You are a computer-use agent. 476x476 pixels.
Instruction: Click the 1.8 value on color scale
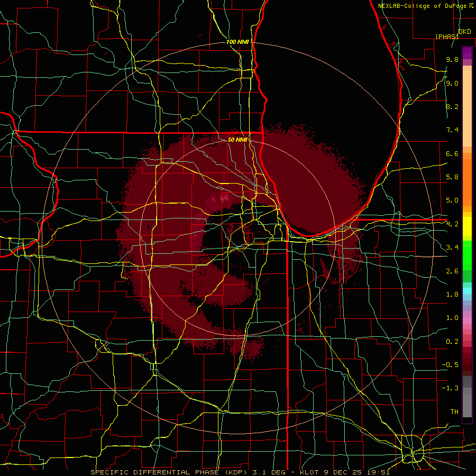452,295
